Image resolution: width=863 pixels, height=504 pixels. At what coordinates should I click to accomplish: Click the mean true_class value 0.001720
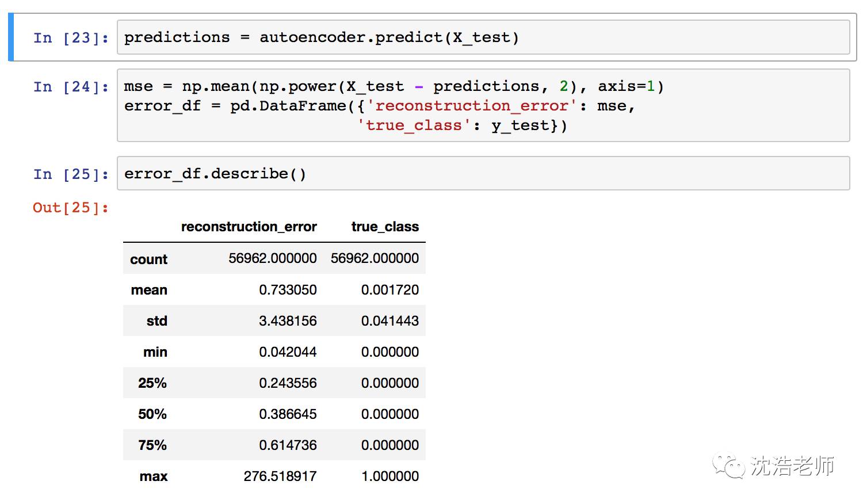390,290
